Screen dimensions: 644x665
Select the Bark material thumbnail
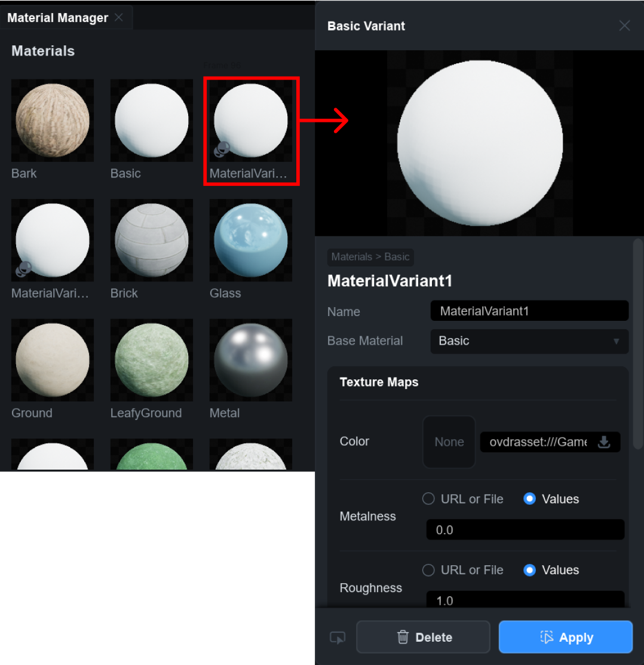[x=53, y=121]
